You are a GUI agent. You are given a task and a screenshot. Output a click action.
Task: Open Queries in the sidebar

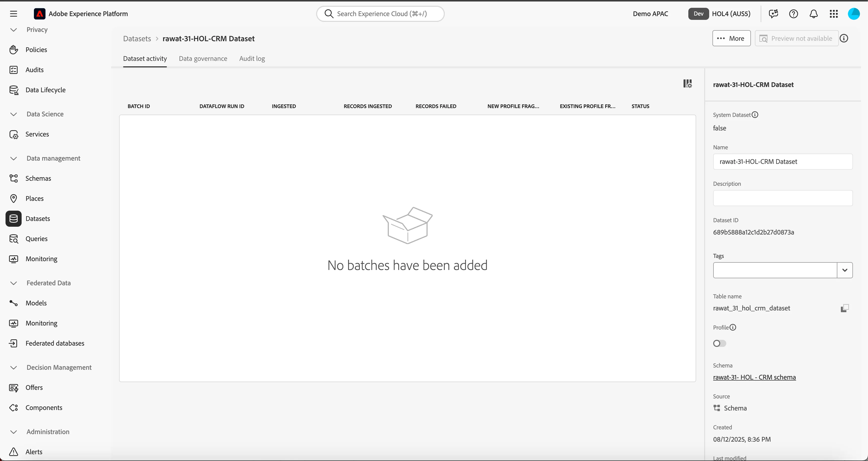[36, 239]
